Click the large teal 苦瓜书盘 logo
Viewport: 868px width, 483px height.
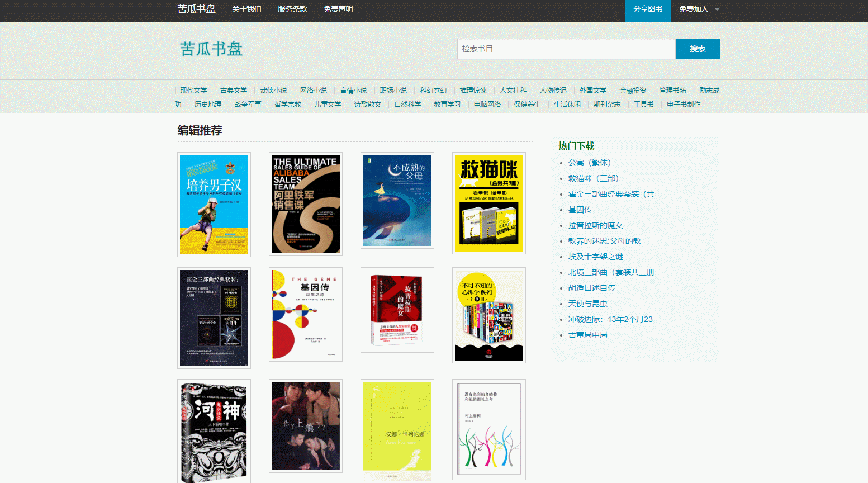click(x=211, y=49)
